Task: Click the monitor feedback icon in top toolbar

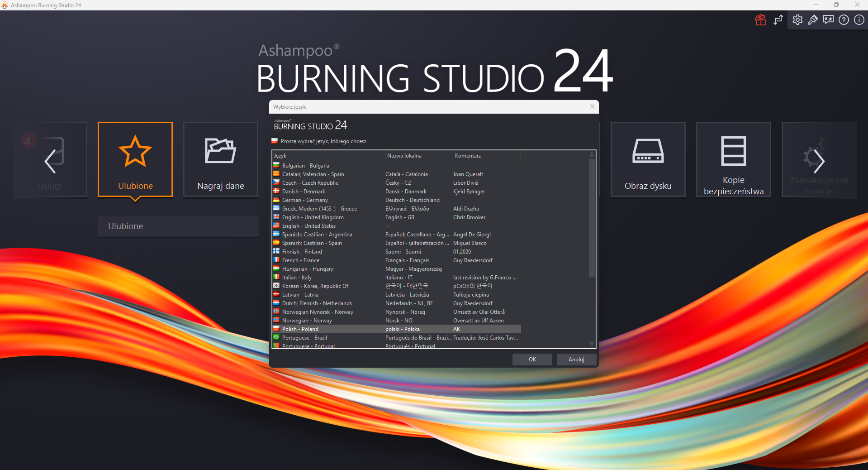Action: pyautogui.click(x=828, y=20)
